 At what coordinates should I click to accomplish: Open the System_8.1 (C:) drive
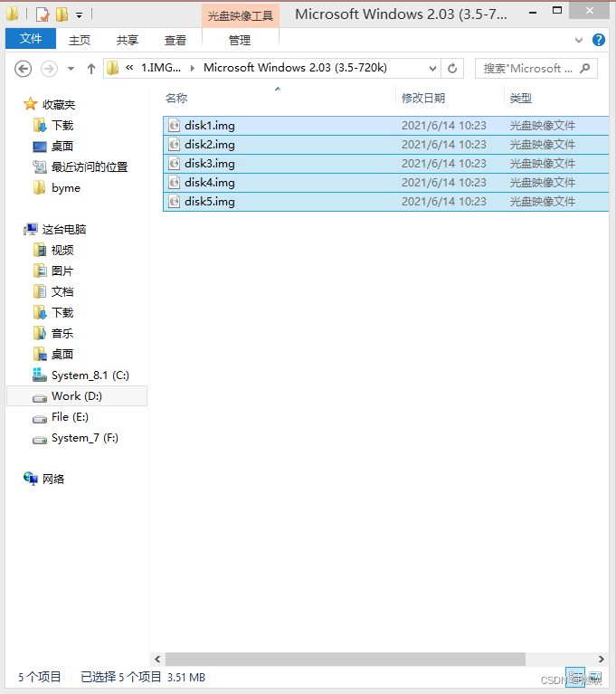point(90,376)
